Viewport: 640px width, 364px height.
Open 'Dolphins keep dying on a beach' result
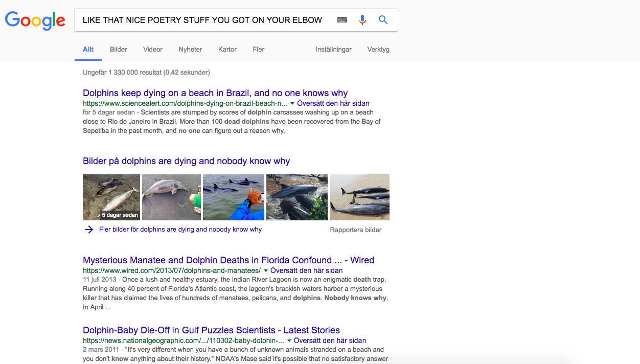coord(215,93)
